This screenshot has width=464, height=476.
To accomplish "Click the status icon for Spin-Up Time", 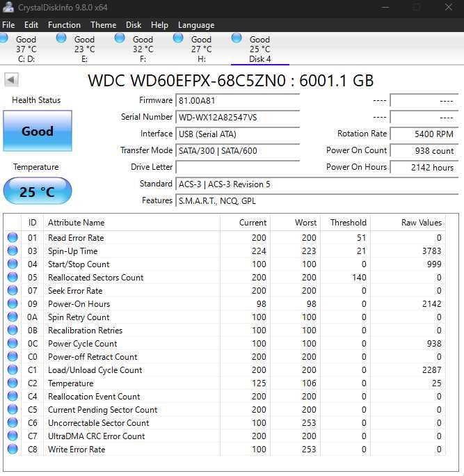I will point(13,251).
